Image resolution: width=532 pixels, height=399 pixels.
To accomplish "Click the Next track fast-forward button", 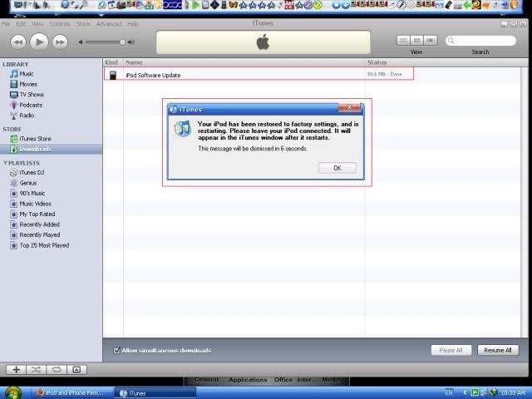I will point(61,42).
